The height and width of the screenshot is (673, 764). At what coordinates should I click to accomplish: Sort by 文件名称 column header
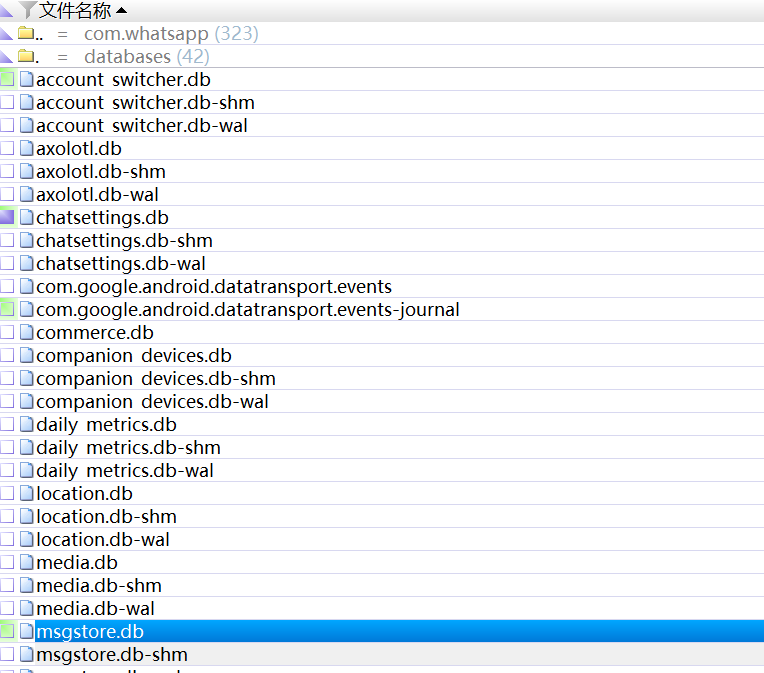pos(75,10)
